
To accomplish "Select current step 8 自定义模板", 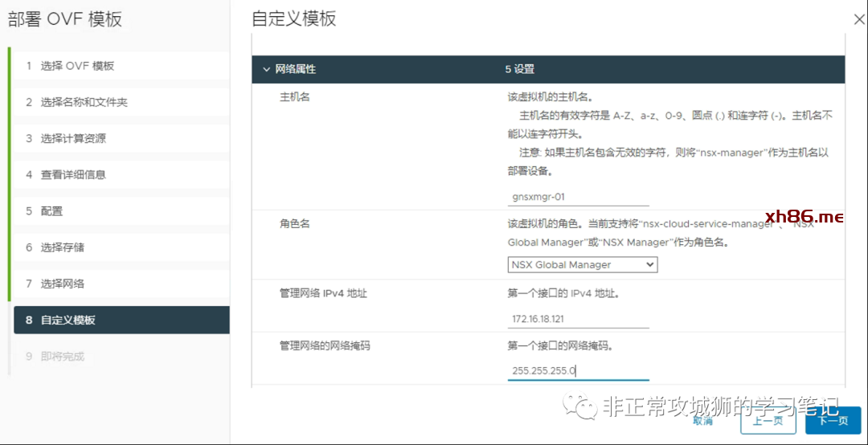I will pos(68,320).
